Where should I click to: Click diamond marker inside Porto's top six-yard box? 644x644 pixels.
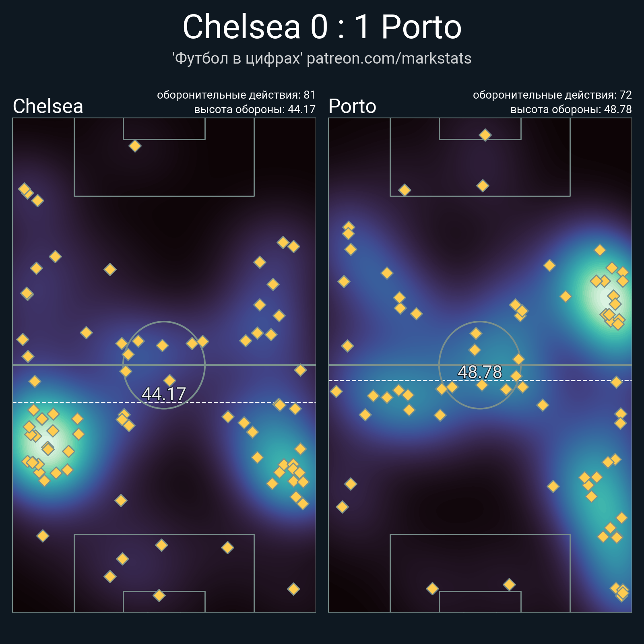pos(485,135)
